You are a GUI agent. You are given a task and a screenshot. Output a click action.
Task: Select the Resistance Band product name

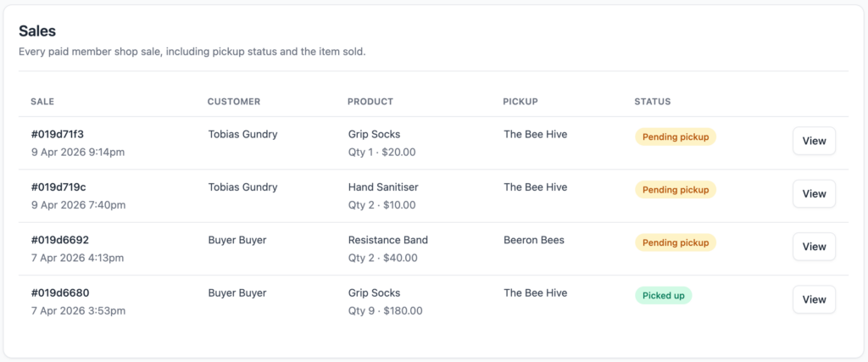[388, 240]
